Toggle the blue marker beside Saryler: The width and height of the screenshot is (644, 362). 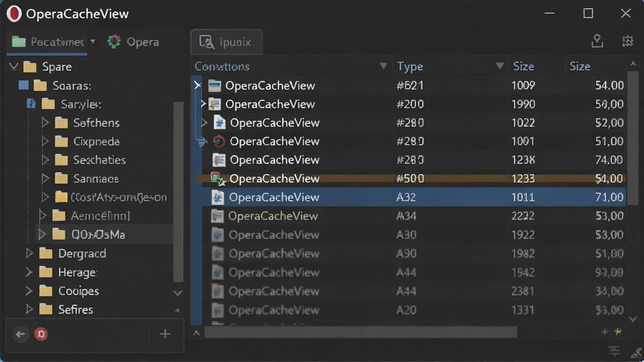31,104
